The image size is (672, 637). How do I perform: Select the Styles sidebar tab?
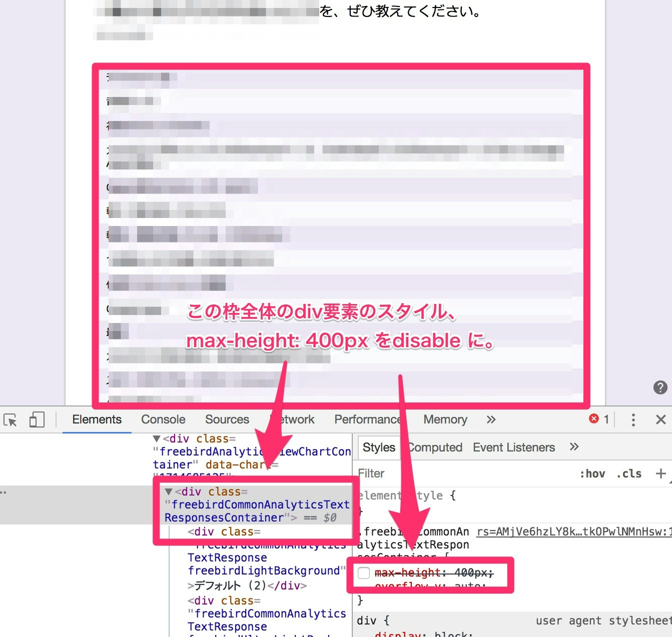pyautogui.click(x=379, y=447)
